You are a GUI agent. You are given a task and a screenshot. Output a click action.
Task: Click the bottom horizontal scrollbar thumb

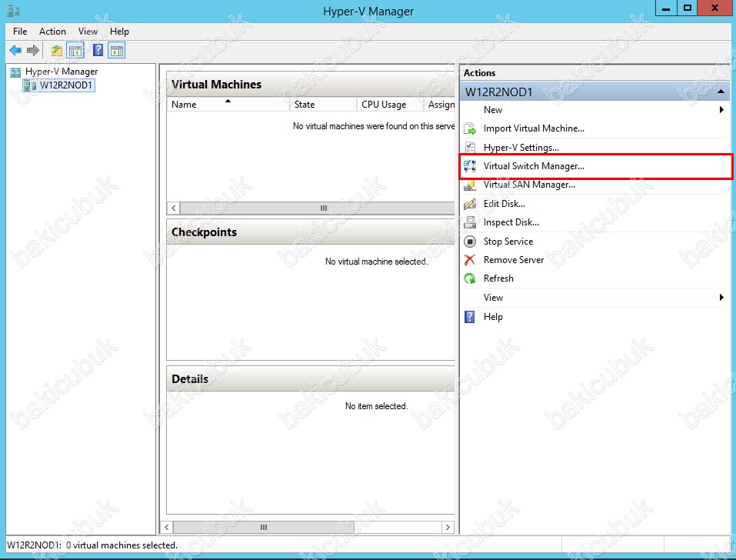(x=264, y=527)
